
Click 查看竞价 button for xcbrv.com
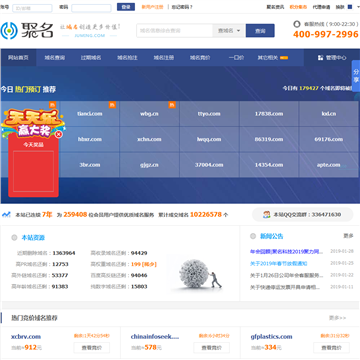pos(92,348)
